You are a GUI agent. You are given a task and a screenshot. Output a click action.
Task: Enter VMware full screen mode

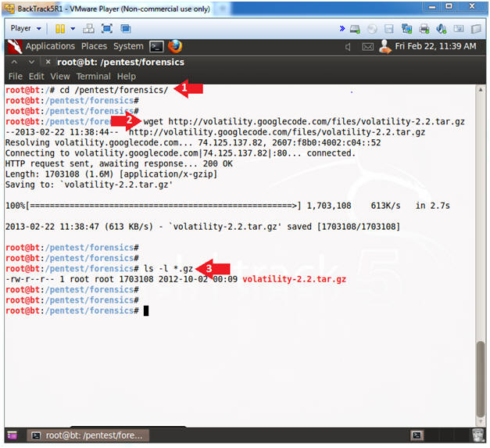(107, 29)
